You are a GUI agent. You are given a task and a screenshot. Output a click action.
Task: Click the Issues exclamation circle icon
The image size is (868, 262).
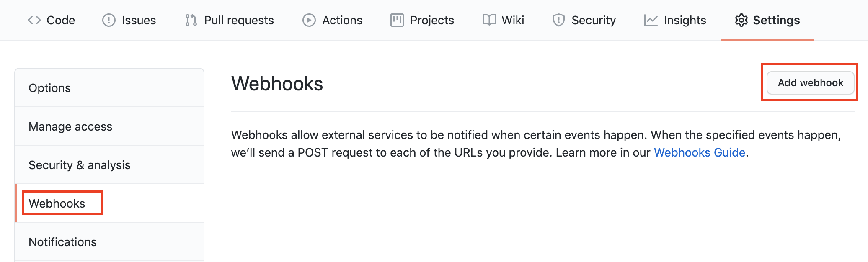(109, 20)
